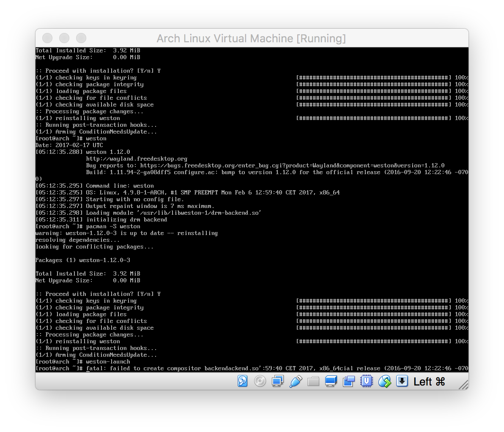Click the USB devices indicator icon
The height and width of the screenshot is (432, 504).
296,381
